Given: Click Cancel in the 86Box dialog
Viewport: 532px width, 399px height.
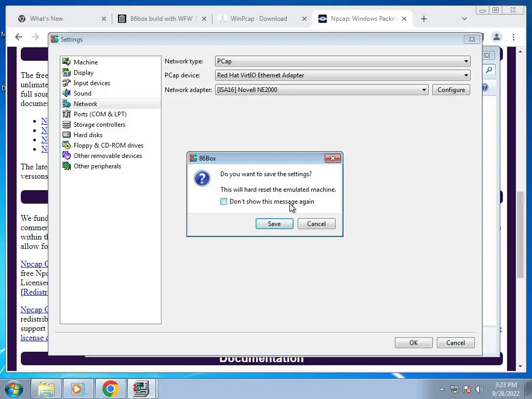Looking at the screenshot, I should [x=316, y=223].
